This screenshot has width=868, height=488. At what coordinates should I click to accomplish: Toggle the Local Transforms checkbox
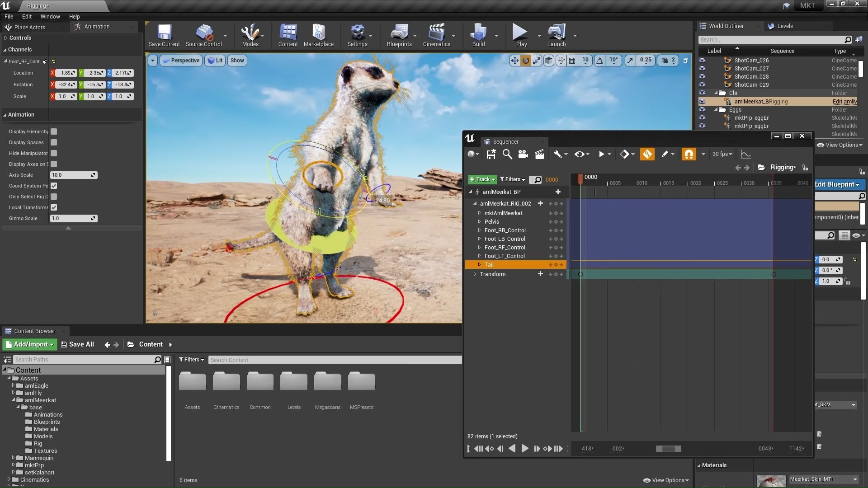coord(54,207)
